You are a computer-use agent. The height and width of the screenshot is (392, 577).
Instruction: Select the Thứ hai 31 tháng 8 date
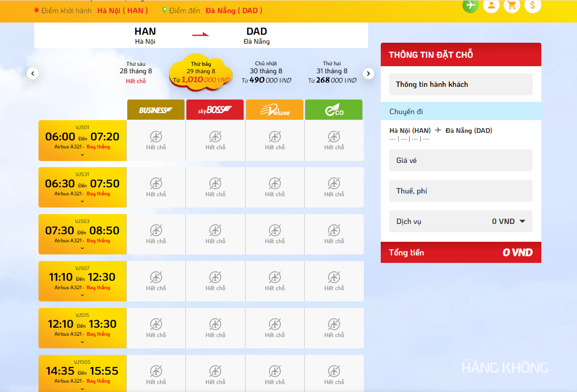click(x=332, y=73)
